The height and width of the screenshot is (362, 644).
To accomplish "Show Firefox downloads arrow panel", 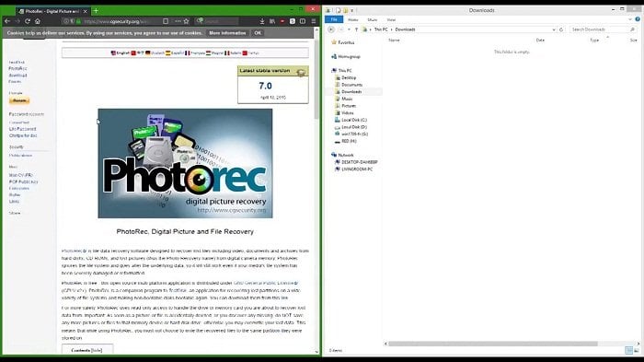I will click(x=261, y=21).
